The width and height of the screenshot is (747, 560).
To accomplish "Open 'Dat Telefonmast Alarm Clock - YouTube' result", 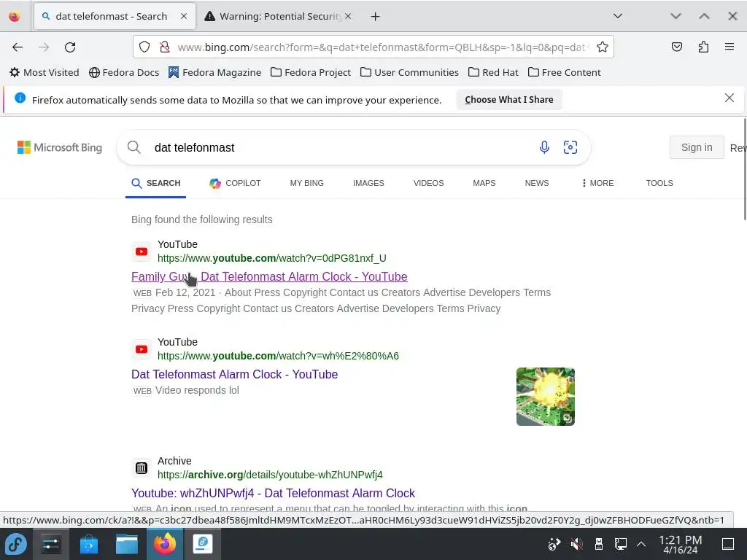I will [x=234, y=374].
